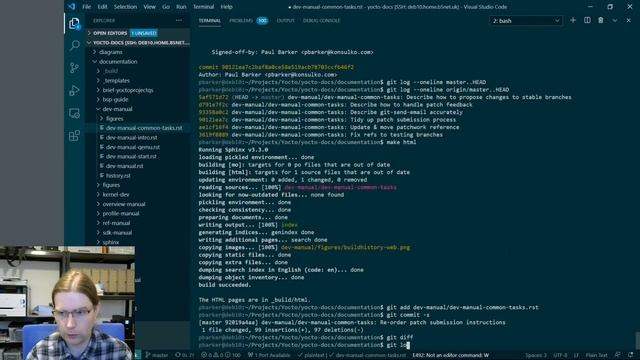Image resolution: width=640 pixels, height=360 pixels.
Task: Open the Remote Explorer view
Action: 74,113
